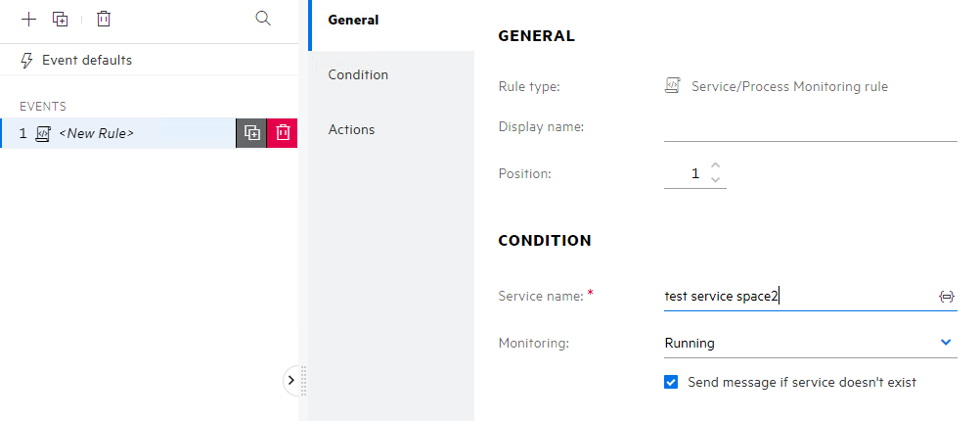980x421 pixels.
Task: Uncheck Send message if service doesn't exist
Action: tap(671, 382)
